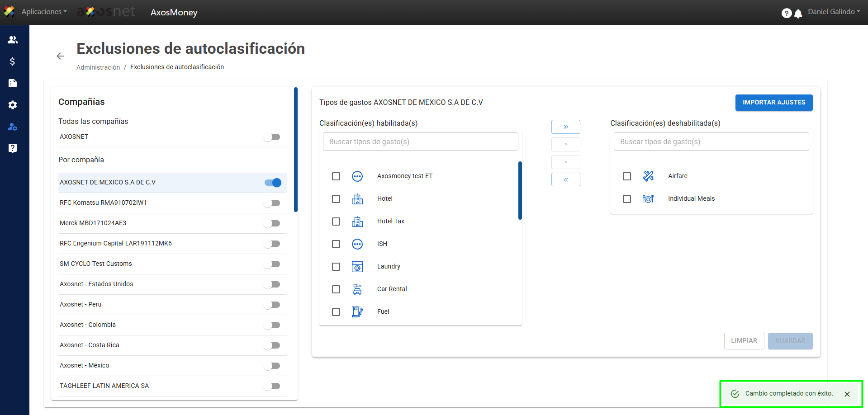868x415 pixels.
Task: Open the users section in sidebar
Action: 13,40
